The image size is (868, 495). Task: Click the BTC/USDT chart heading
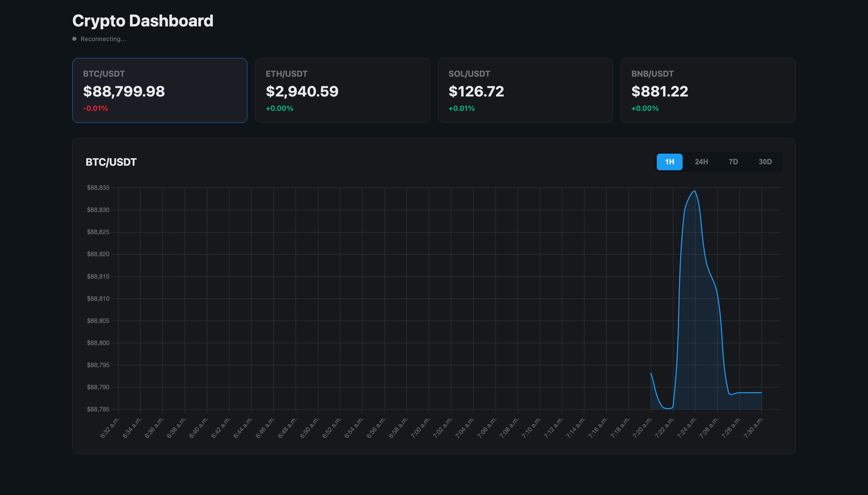pyautogui.click(x=111, y=162)
